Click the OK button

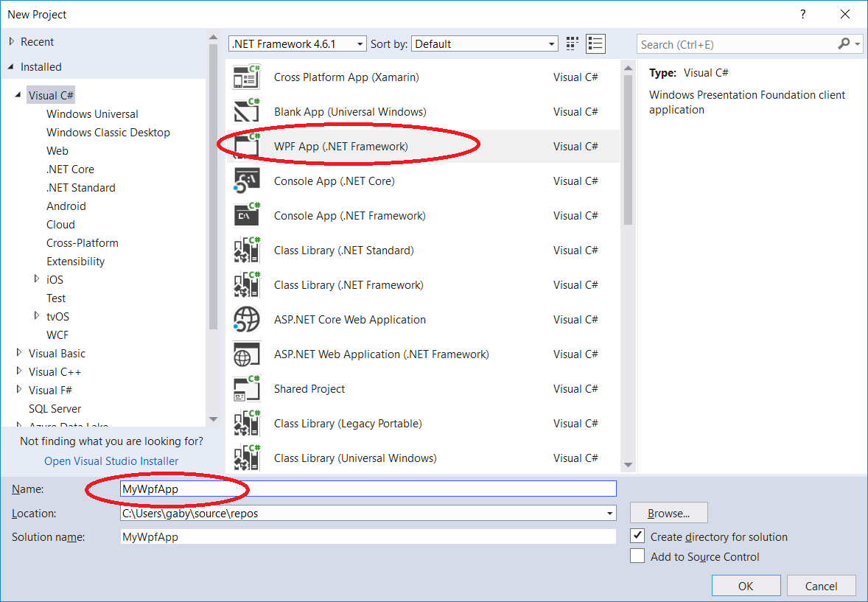point(746,586)
